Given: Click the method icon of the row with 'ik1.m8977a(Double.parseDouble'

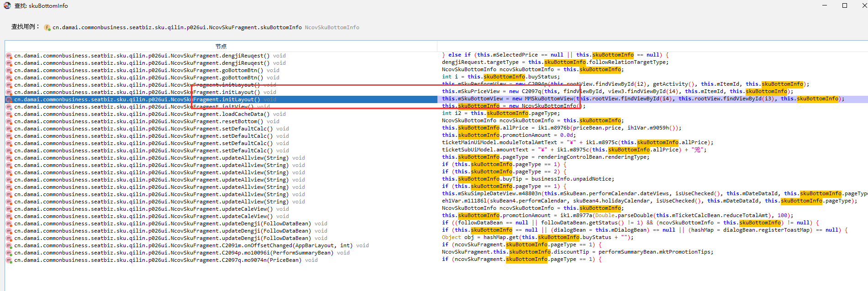Looking at the screenshot, I should [x=9, y=217].
